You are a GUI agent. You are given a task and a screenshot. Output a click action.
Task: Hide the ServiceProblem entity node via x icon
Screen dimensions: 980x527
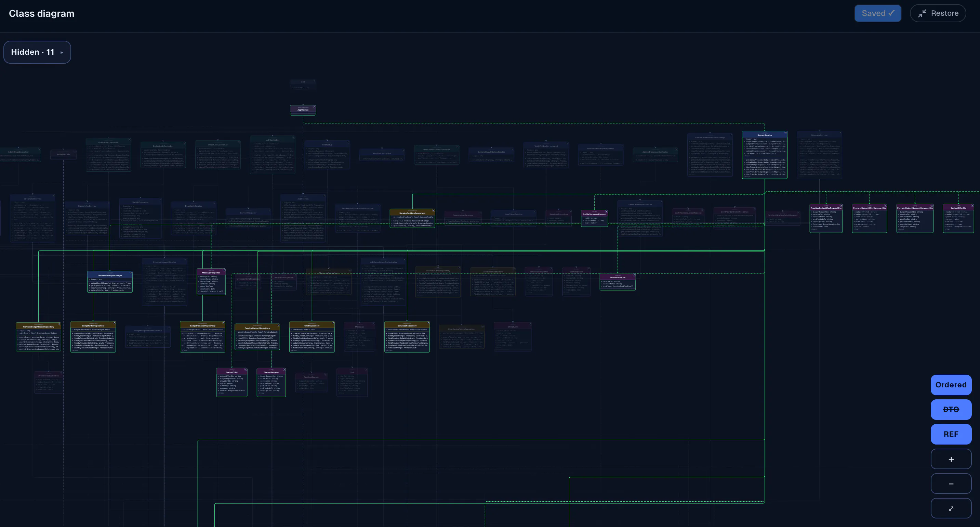(634, 275)
